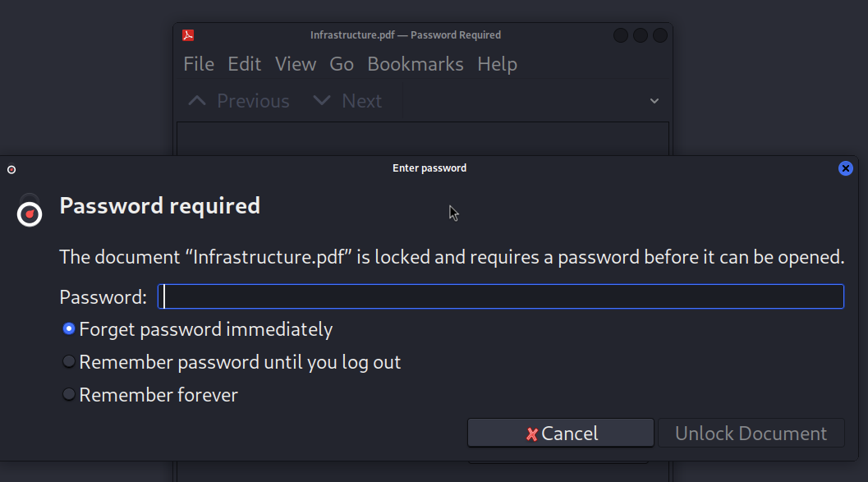
Task: Choose Remember password until you log out
Action: pyautogui.click(x=68, y=361)
